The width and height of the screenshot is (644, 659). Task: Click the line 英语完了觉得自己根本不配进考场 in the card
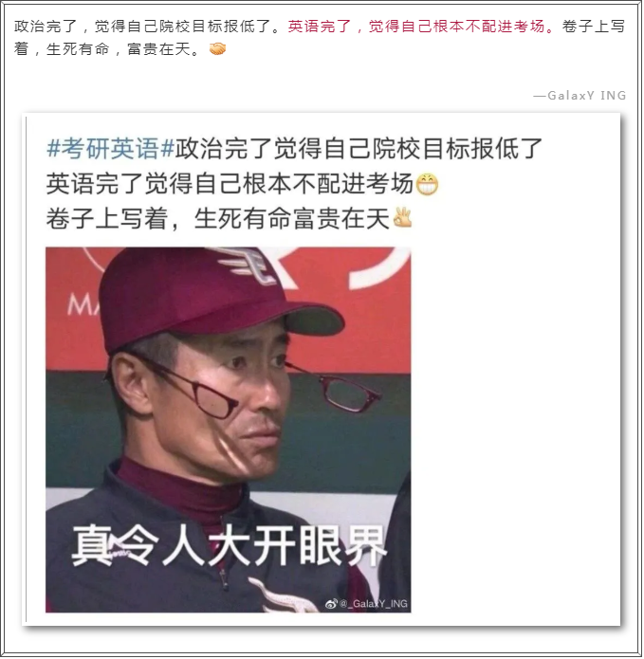(230, 184)
